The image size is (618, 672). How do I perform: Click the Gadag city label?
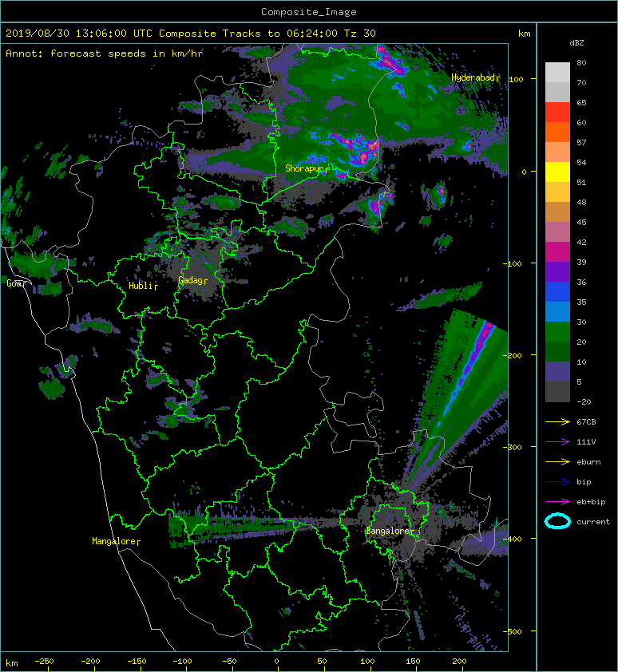(190, 280)
